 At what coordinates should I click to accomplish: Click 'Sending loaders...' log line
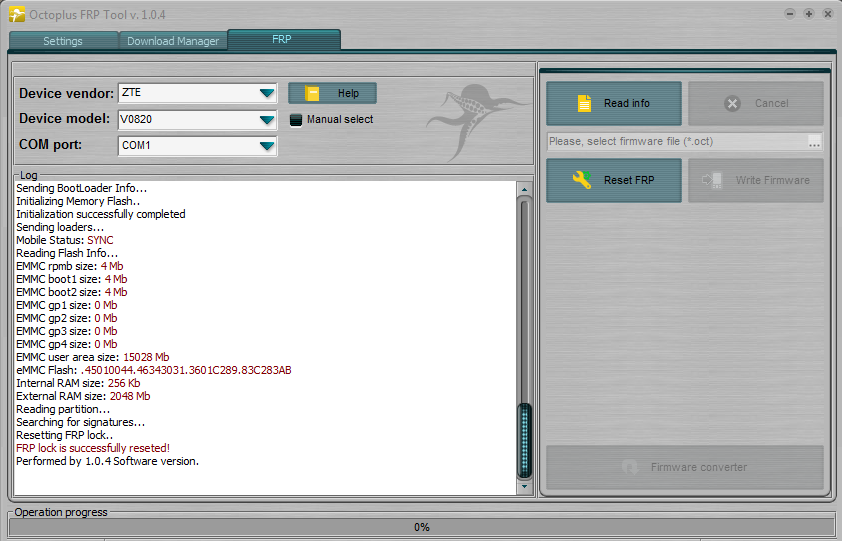pos(60,227)
